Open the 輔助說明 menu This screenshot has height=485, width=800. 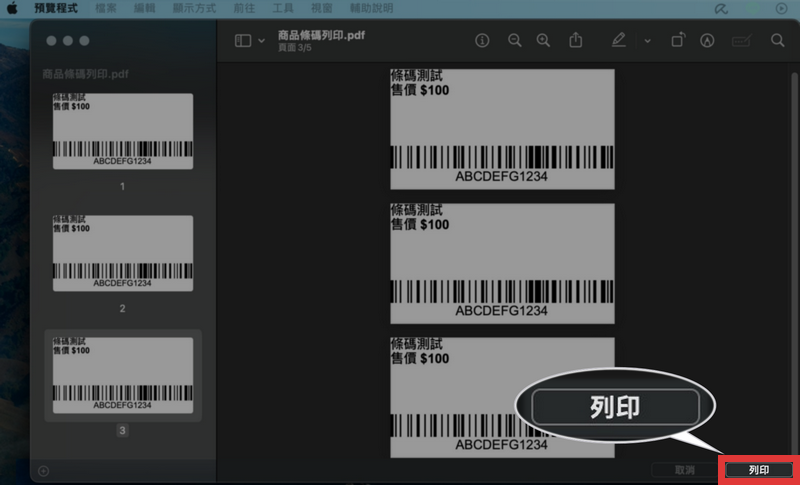point(371,8)
